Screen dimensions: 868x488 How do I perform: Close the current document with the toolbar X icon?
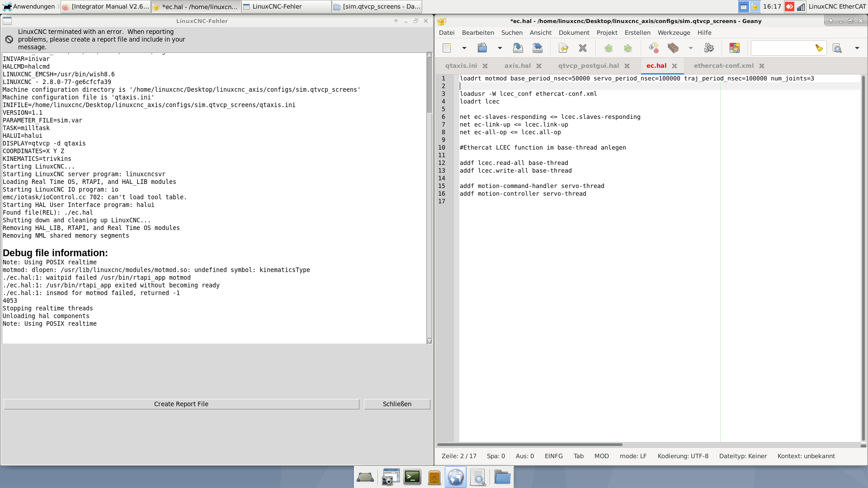coord(583,48)
